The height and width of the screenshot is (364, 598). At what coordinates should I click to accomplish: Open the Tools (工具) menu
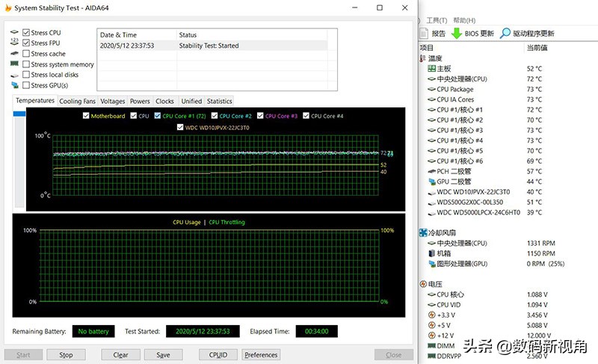click(437, 20)
